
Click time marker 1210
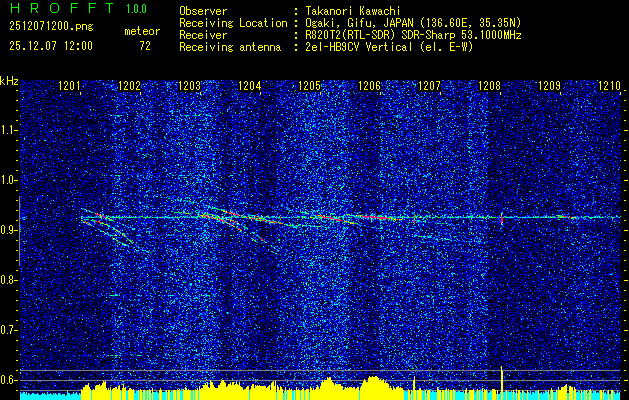[609, 85]
